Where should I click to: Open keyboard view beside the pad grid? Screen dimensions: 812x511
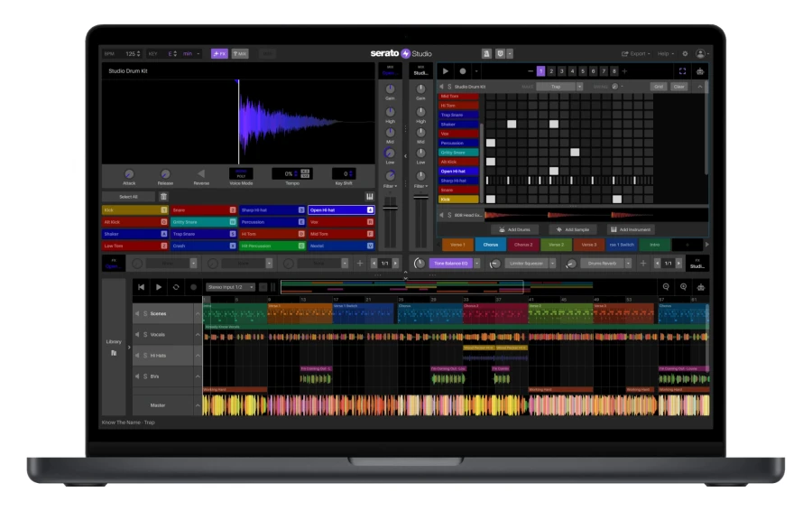click(x=369, y=197)
